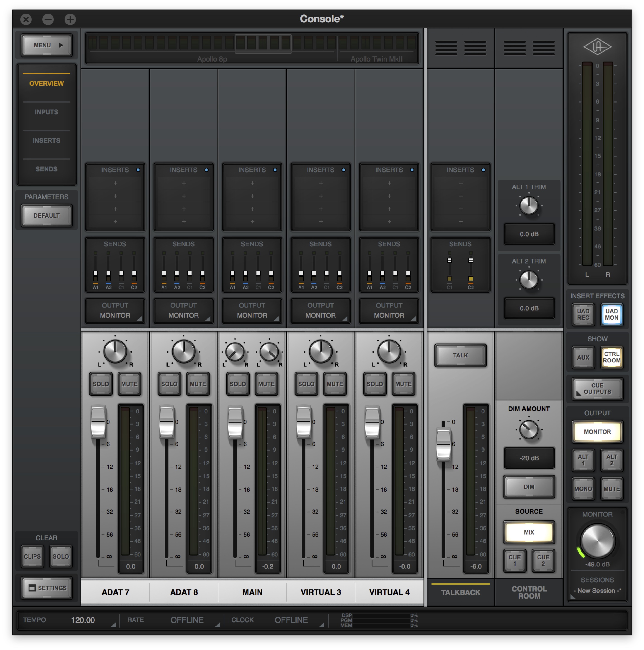Click the ALT 1 TRIM knob
Screen dimensions: 644x650
click(x=528, y=206)
